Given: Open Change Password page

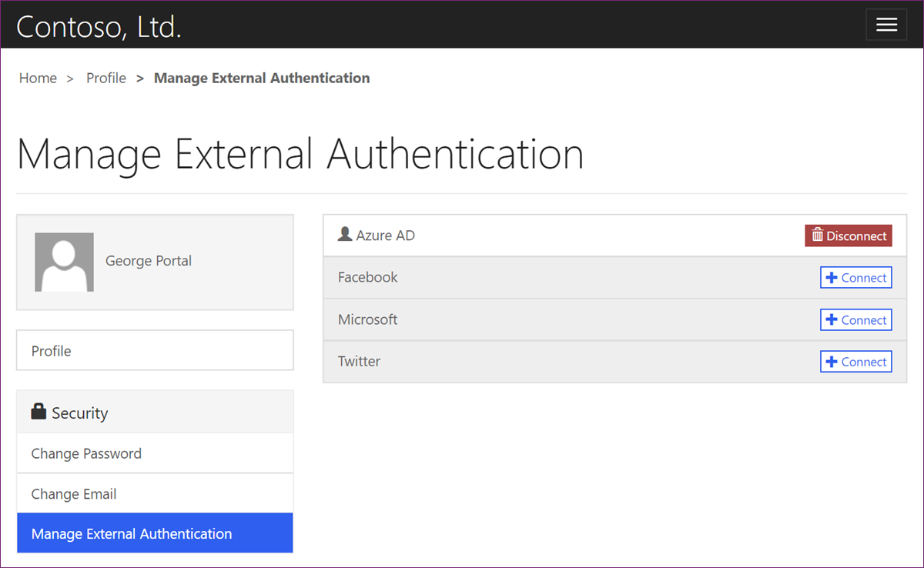Looking at the screenshot, I should click(x=86, y=453).
